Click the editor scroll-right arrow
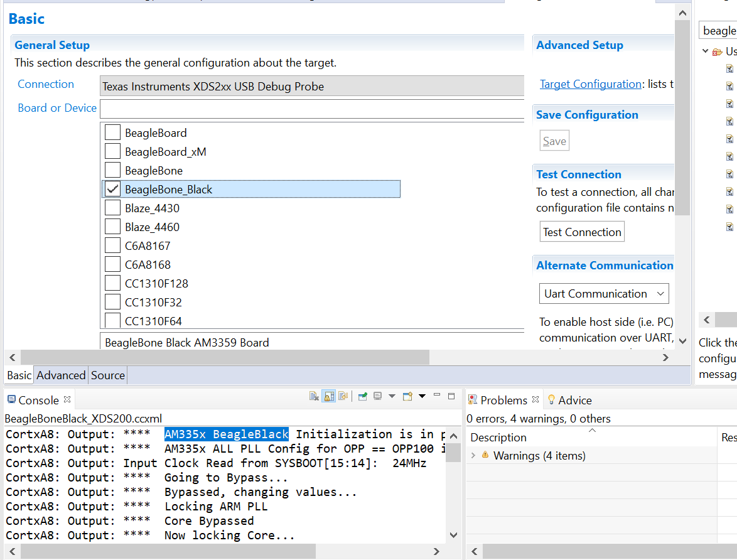Viewport: 737px width, 560px height. [x=665, y=357]
